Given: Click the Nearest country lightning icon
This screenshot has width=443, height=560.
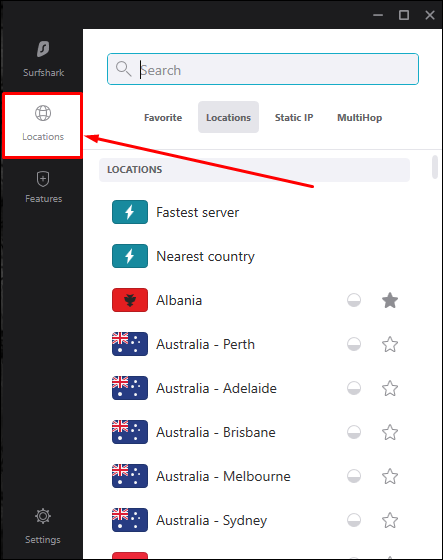Looking at the screenshot, I should pos(130,256).
